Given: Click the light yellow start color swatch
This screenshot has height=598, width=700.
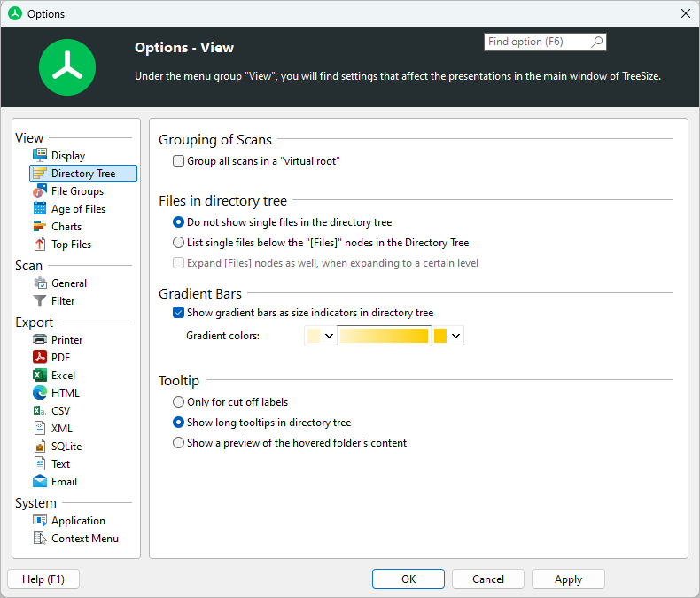Looking at the screenshot, I should click(x=314, y=336).
